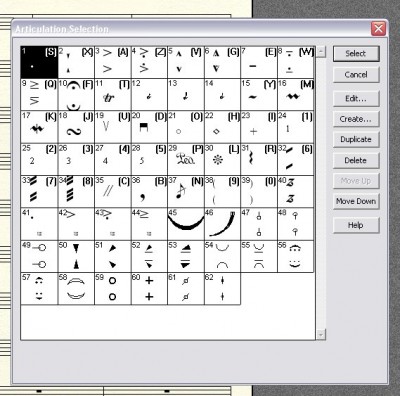400x396 pixels.
Task: Pick the turn symbol in cell 18
Action: click(76, 127)
